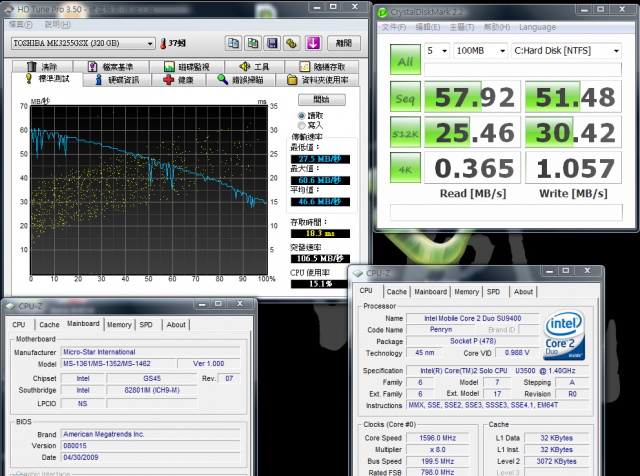The image size is (640, 476).
Task: Open the TOSHIBA MK3255GSX drive dropdown
Action: click(83, 43)
